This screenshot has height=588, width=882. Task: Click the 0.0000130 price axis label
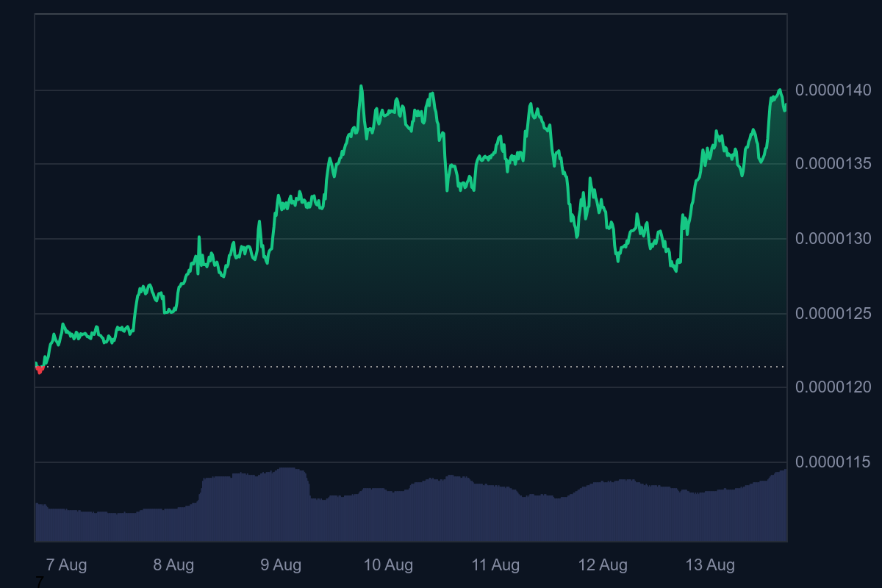point(833,239)
